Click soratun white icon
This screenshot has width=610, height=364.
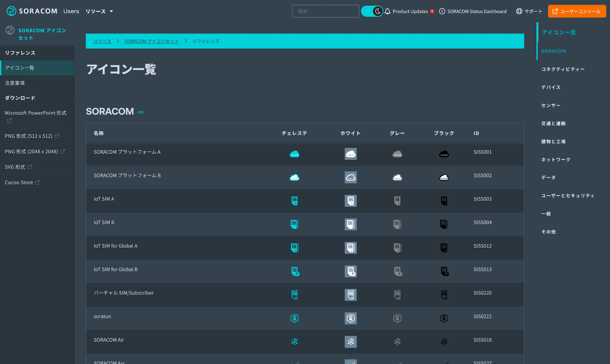pyautogui.click(x=351, y=318)
